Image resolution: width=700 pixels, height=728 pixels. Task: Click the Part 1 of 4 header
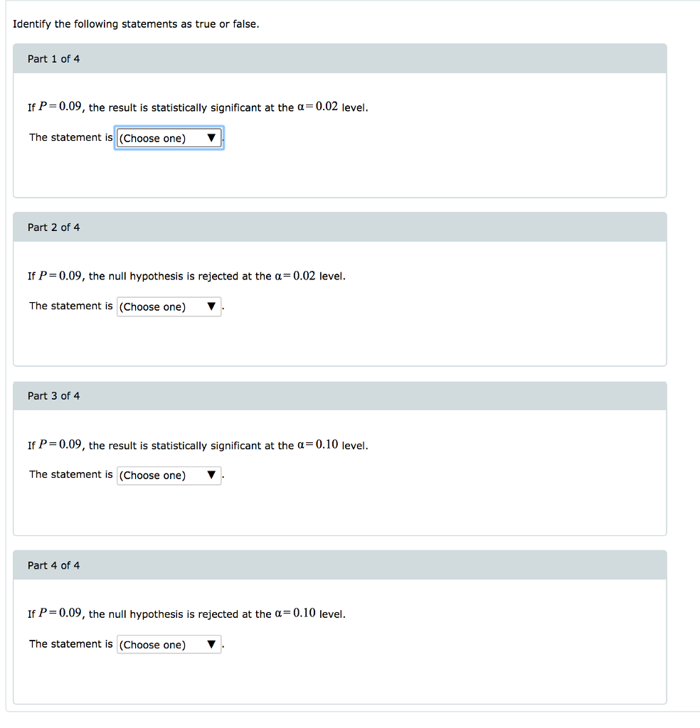(x=53, y=59)
